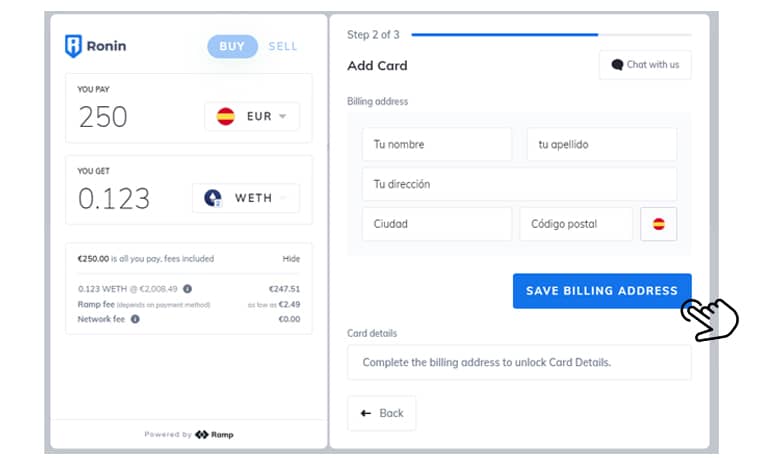Open the WETH asset dropdown
Screen dimensions: 780x462
[246, 198]
